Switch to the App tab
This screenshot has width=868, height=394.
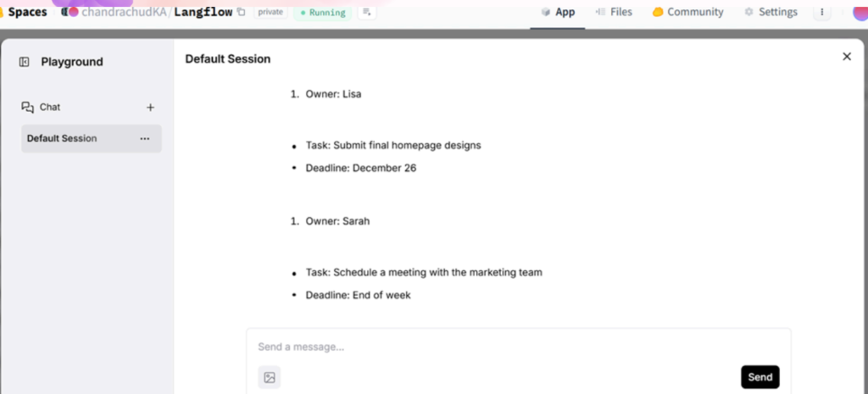point(558,12)
